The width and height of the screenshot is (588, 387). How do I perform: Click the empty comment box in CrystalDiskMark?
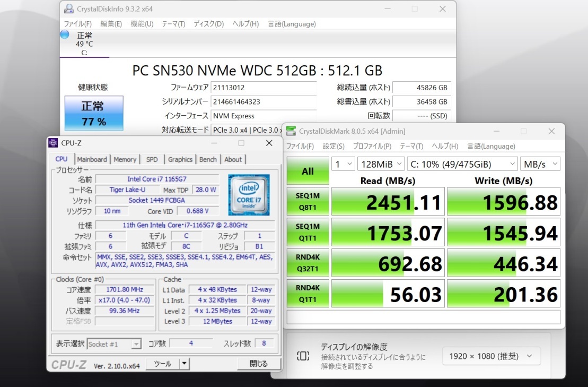coord(424,317)
